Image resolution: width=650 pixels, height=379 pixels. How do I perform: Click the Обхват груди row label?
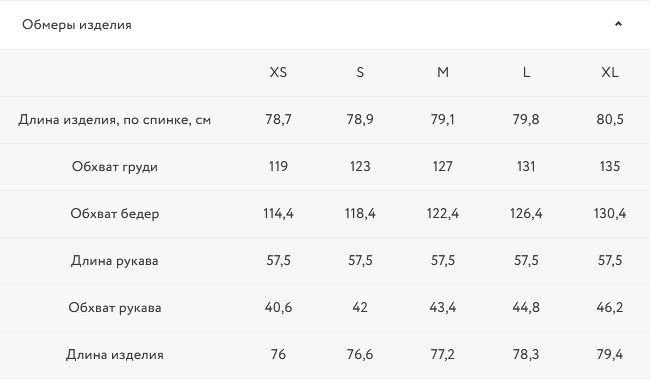pyautogui.click(x=115, y=167)
